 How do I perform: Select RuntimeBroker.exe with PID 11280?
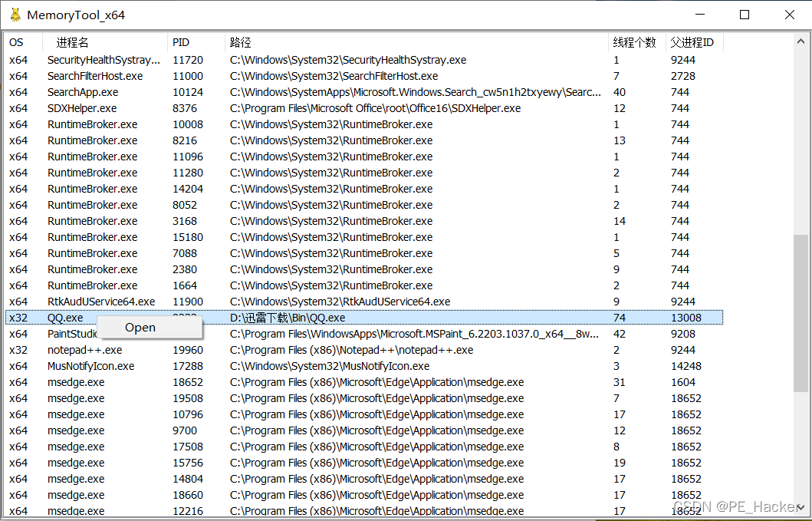364,172
